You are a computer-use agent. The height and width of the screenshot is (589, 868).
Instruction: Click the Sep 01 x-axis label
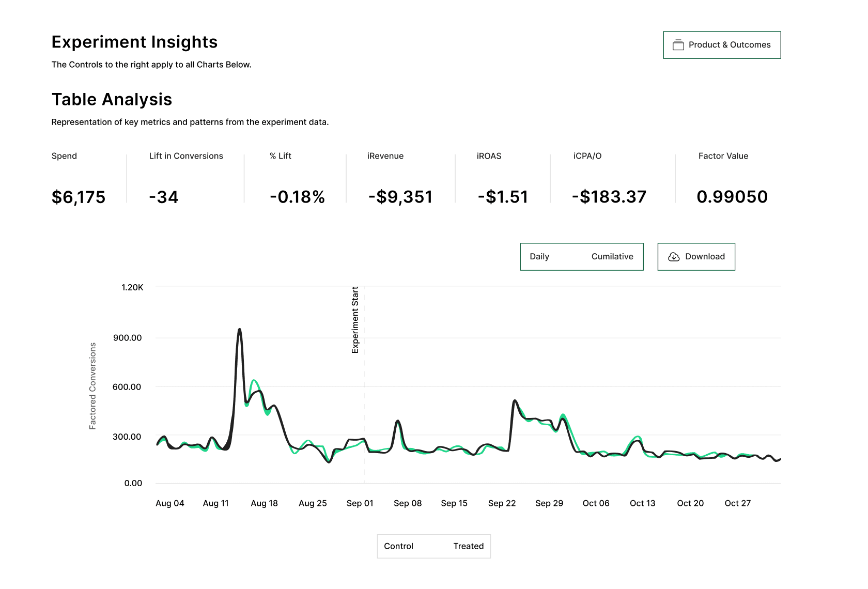pos(360,503)
